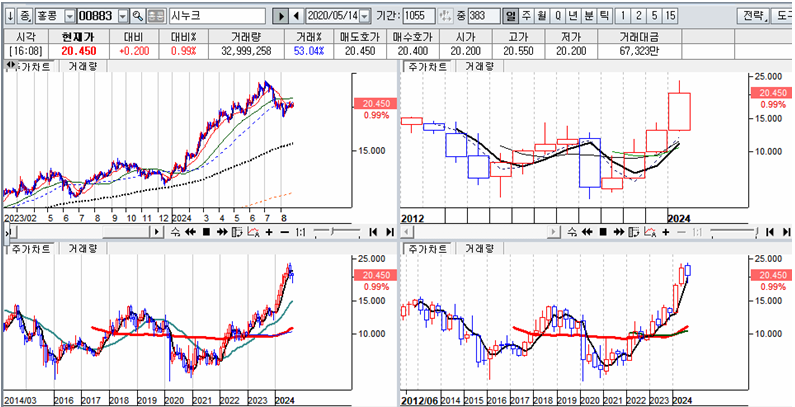
Task: Switch to the 주 weekly period
Action: click(527, 17)
